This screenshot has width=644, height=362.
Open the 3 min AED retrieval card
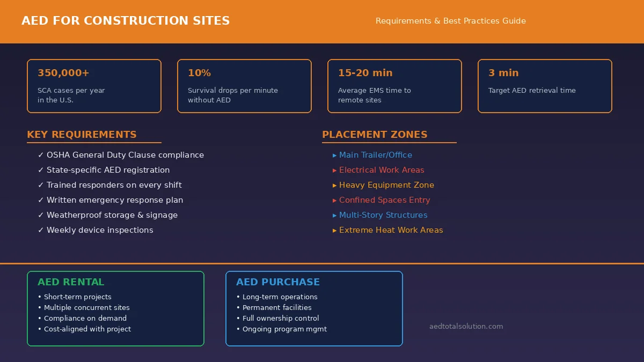[x=545, y=86]
